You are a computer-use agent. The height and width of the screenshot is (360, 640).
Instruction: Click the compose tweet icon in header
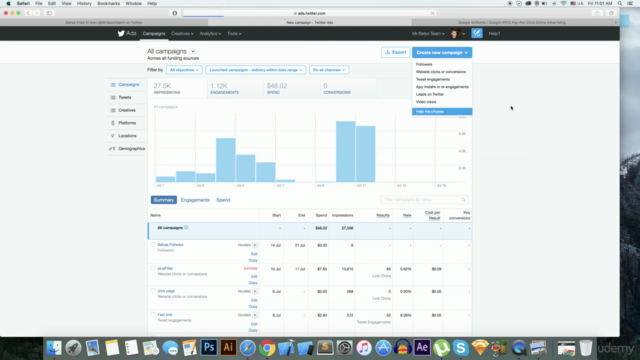[x=477, y=33]
